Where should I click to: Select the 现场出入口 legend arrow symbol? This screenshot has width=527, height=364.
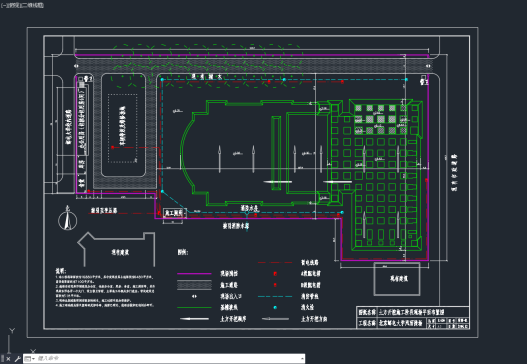click(x=194, y=296)
